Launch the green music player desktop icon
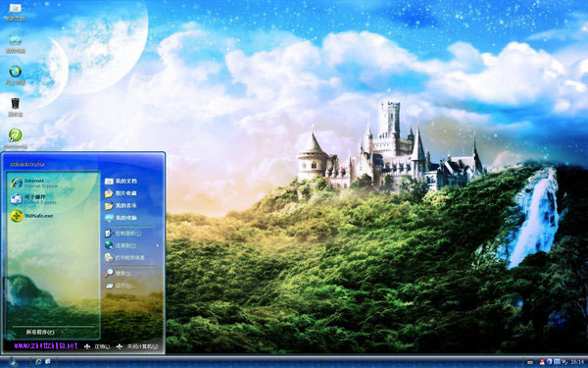 pyautogui.click(x=15, y=138)
